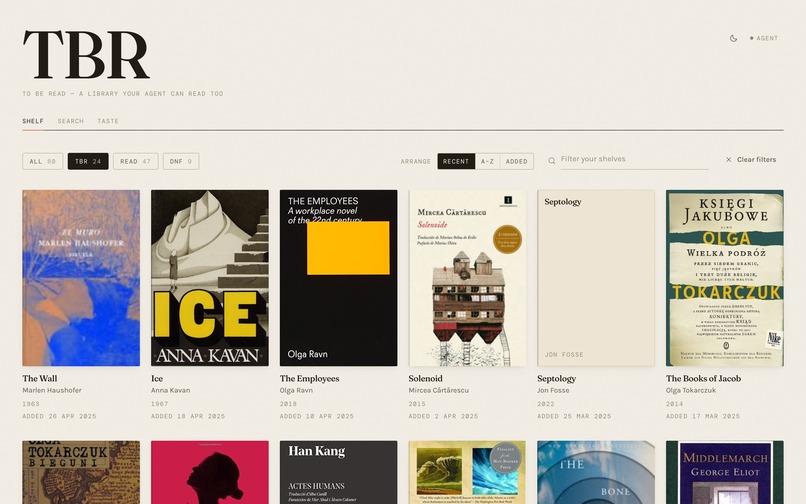Show All 80 books filter
806x504 pixels.
tap(43, 161)
